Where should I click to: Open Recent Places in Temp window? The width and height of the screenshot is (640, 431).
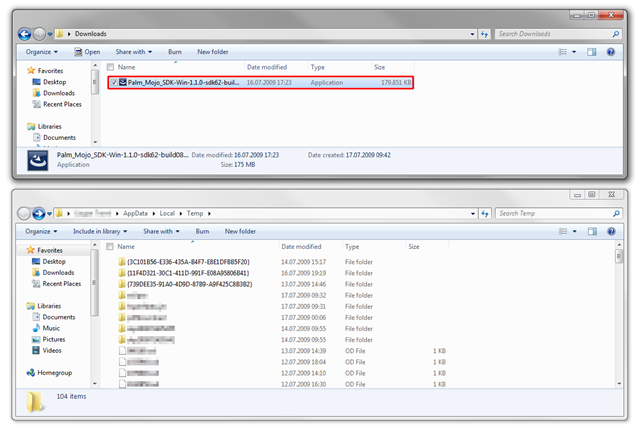tap(57, 284)
